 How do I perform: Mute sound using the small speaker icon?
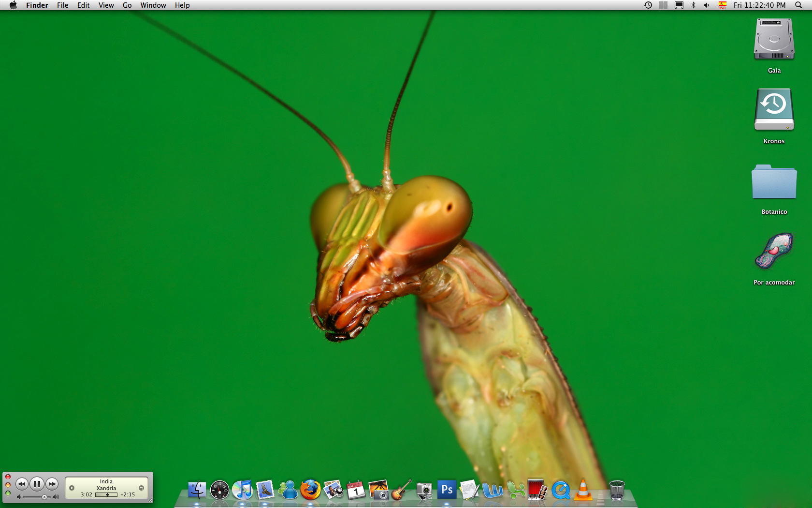click(x=18, y=496)
